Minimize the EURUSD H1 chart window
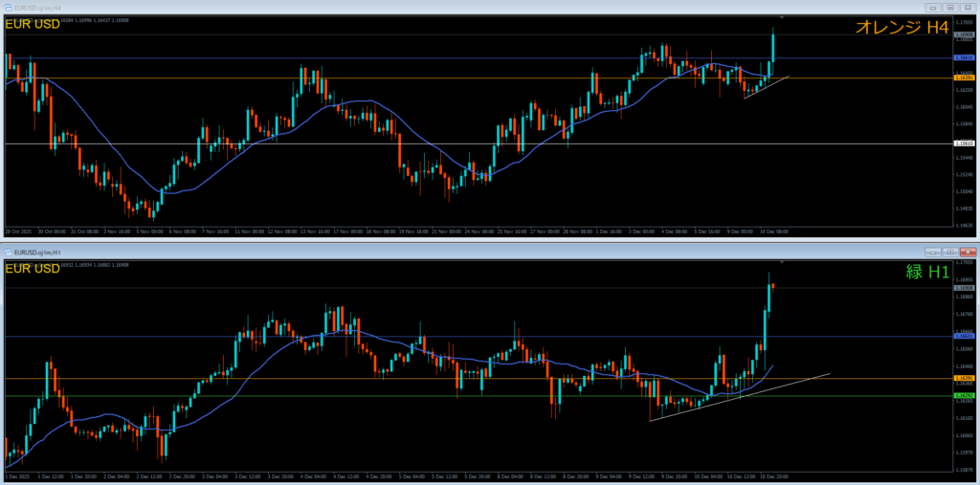980x485 pixels. pos(933,252)
